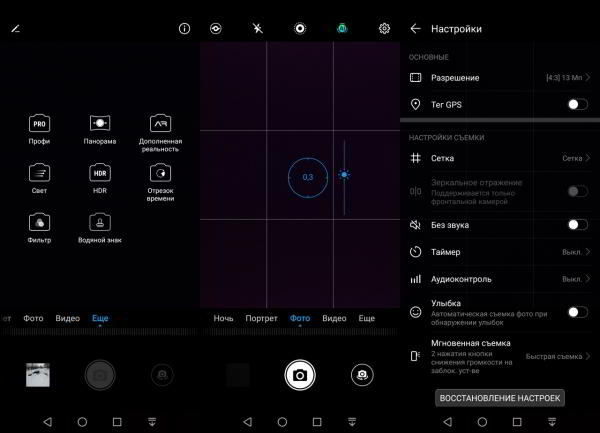
Task: Open camera settings gear icon
Action: click(x=384, y=29)
